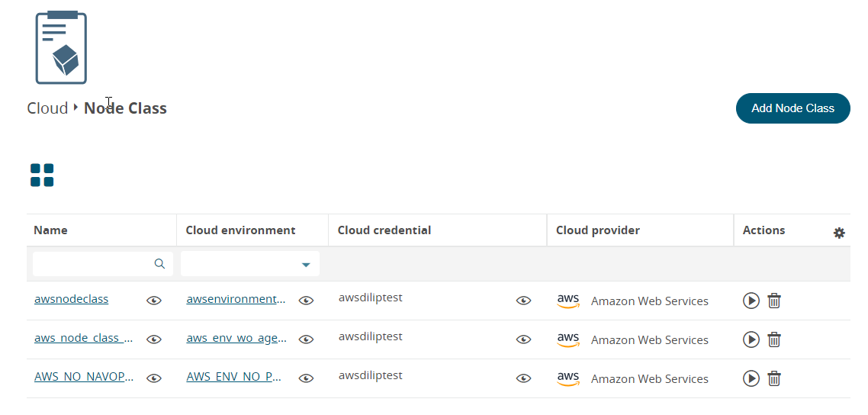View awsnodeclass name details eye icon
Viewport: 868px width, 415px height.
pos(154,301)
